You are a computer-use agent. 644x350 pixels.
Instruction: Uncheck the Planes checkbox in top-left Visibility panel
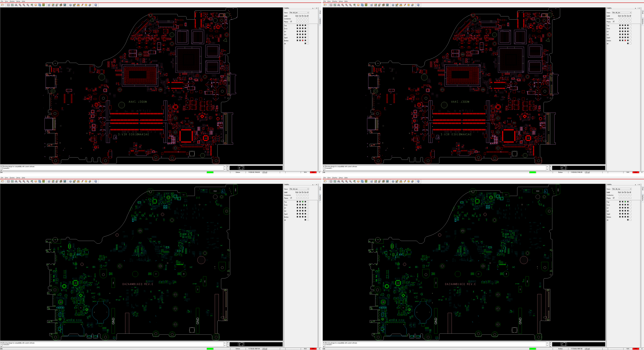291,22
